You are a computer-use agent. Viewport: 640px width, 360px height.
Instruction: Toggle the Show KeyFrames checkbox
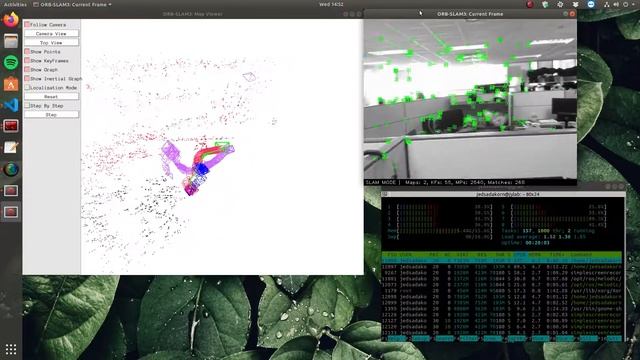pos(27,60)
